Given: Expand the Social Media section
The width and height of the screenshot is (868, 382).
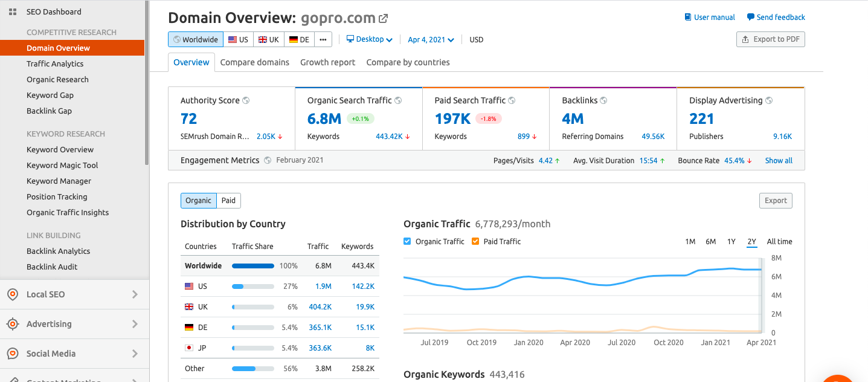Looking at the screenshot, I should [x=135, y=354].
